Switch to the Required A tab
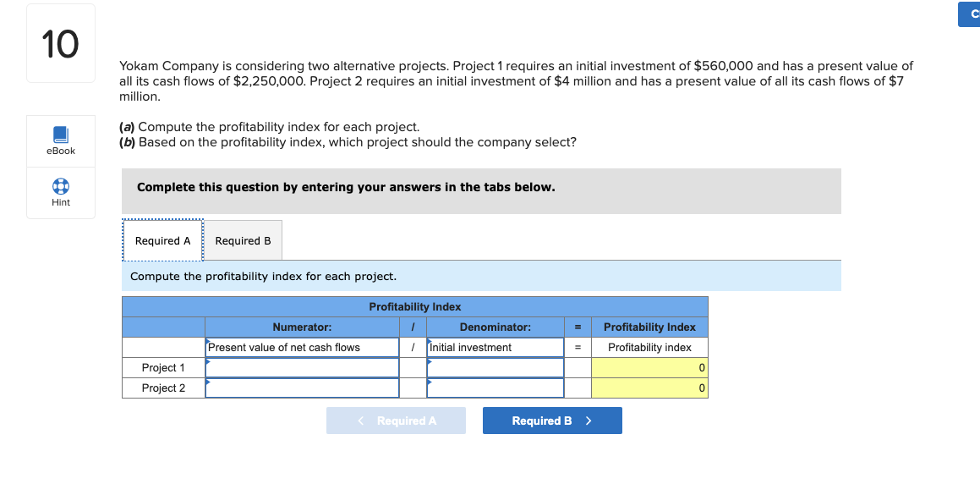The height and width of the screenshot is (484, 980). click(163, 240)
